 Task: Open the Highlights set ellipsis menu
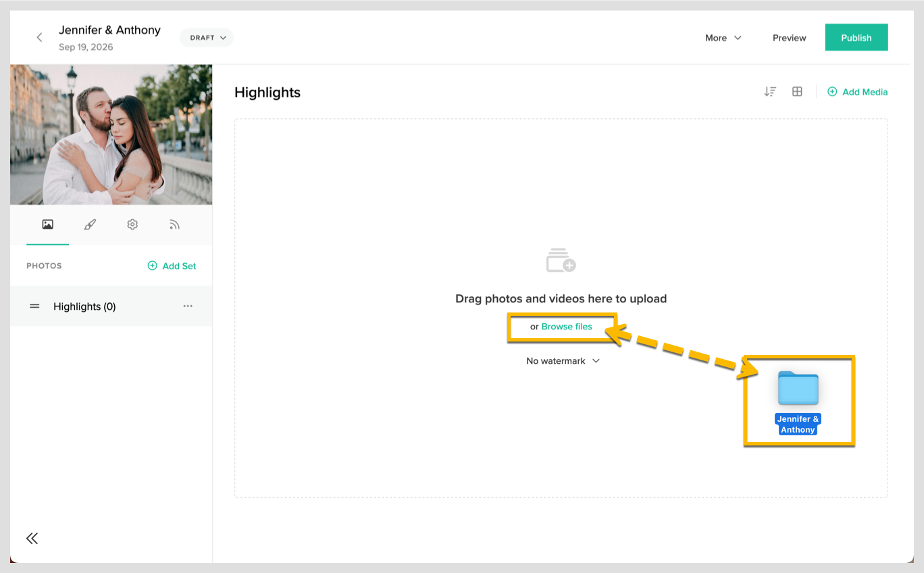click(188, 306)
